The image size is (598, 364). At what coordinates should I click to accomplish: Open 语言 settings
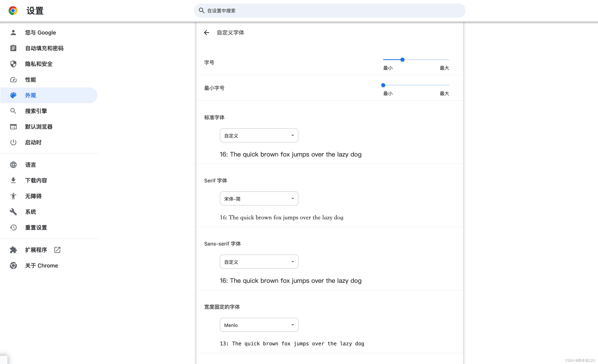(x=49, y=165)
